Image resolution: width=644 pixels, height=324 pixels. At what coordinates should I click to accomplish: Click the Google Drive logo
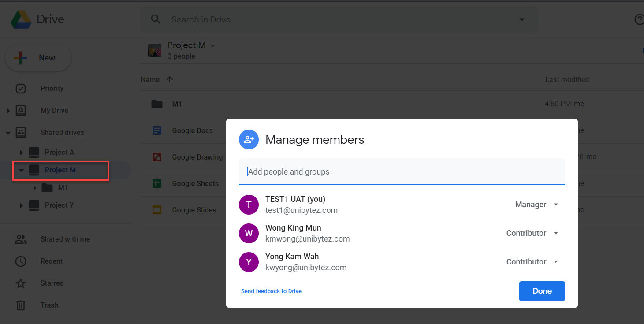point(21,19)
